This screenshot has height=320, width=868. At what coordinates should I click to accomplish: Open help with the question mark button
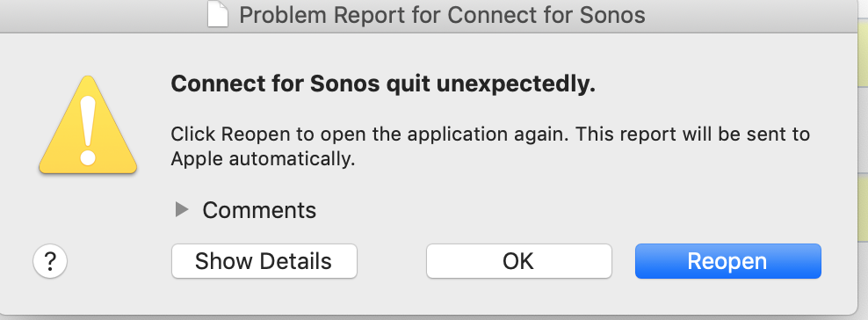(50, 261)
